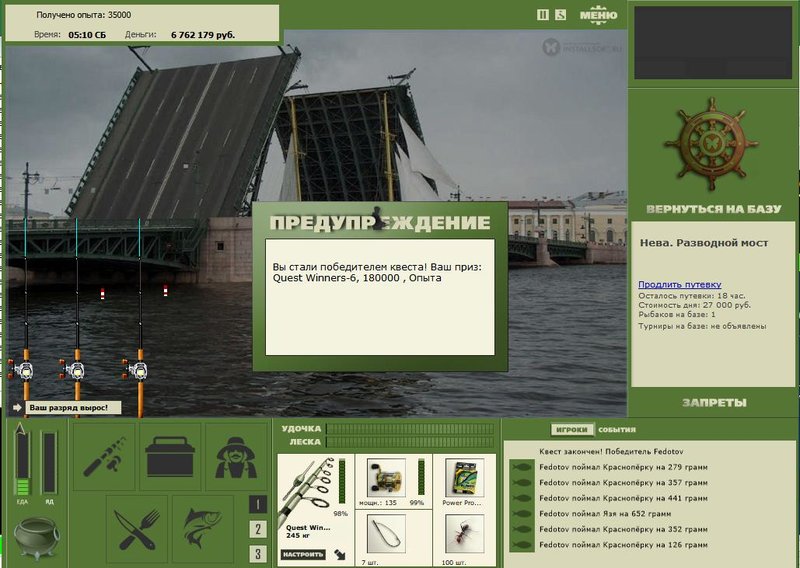Switch to rod slot 2
Image resolution: width=800 pixels, height=568 pixels.
pyautogui.click(x=258, y=529)
